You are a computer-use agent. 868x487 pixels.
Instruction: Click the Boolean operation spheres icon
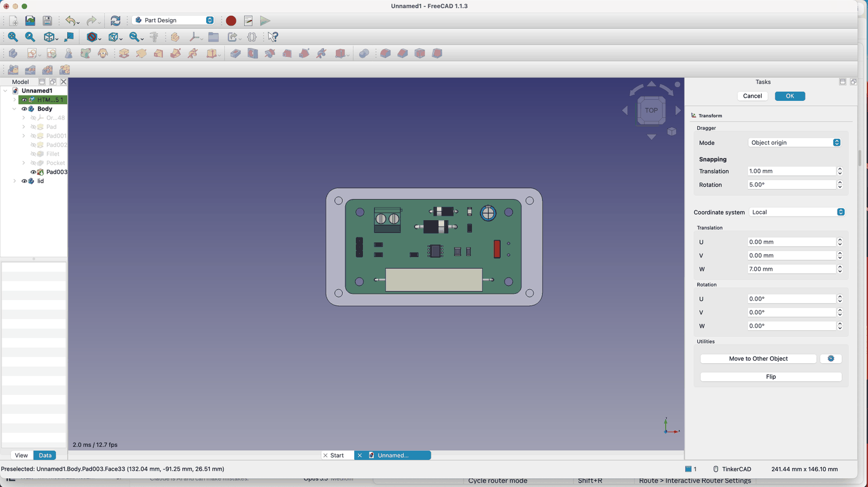point(364,53)
